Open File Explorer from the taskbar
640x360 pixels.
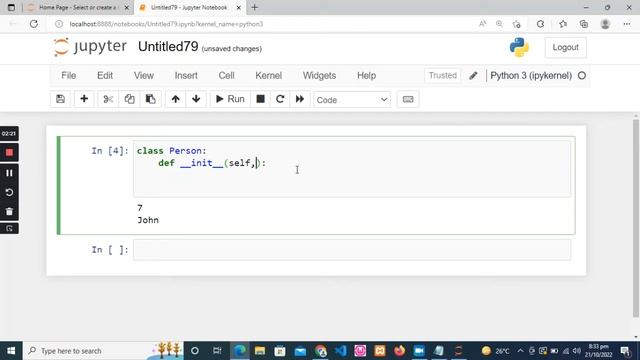[260, 351]
